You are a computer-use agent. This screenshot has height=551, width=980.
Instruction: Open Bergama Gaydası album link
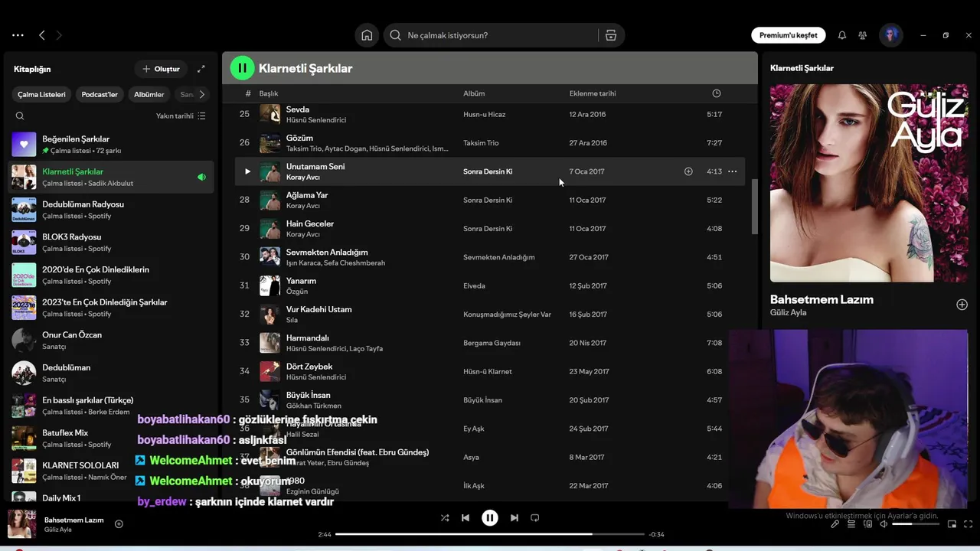click(x=492, y=343)
